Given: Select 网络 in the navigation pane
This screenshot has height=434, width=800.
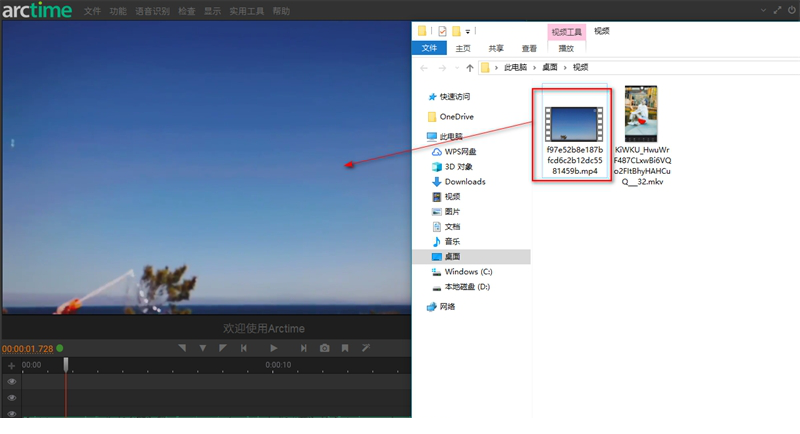Looking at the screenshot, I should point(447,307).
